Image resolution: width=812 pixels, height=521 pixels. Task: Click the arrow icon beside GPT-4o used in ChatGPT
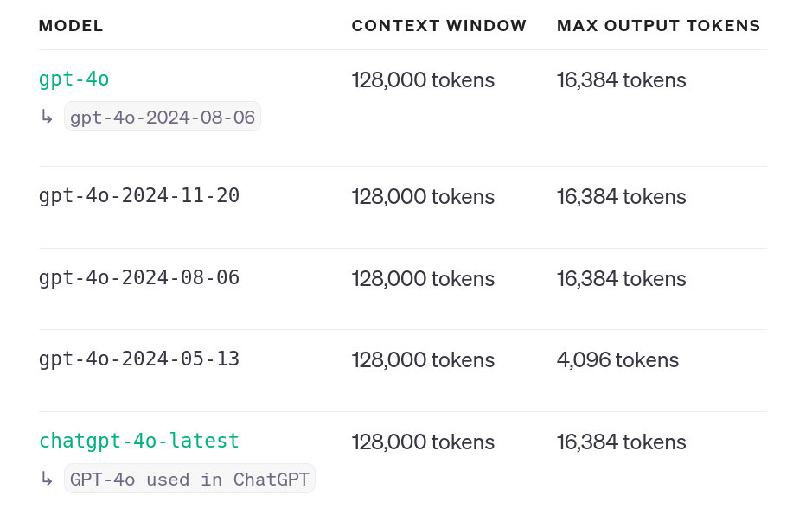[x=47, y=479]
